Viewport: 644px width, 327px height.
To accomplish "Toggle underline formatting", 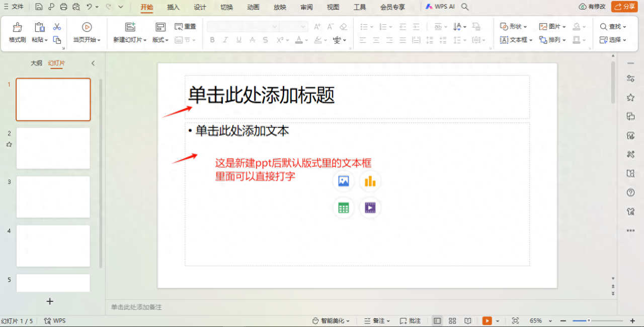I will (x=238, y=40).
